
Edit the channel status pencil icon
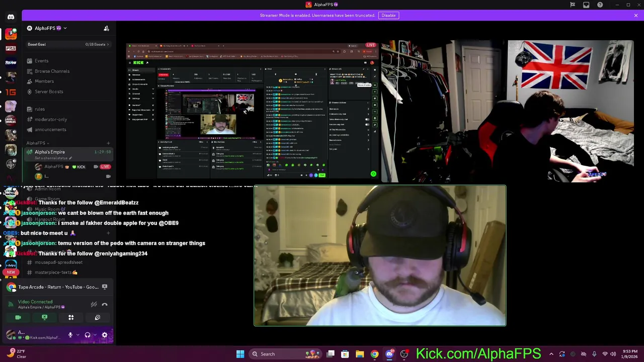pos(70,158)
